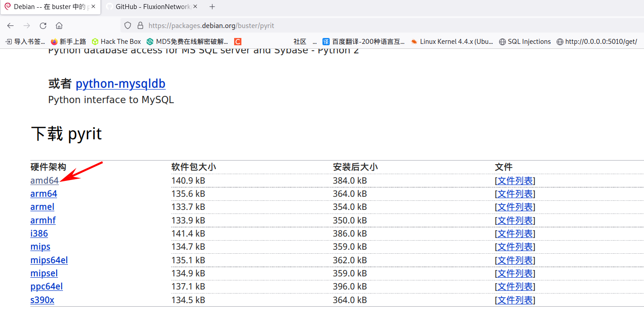Open the SQL Injections bookmark
This screenshot has height=313, width=644.
[525, 41]
